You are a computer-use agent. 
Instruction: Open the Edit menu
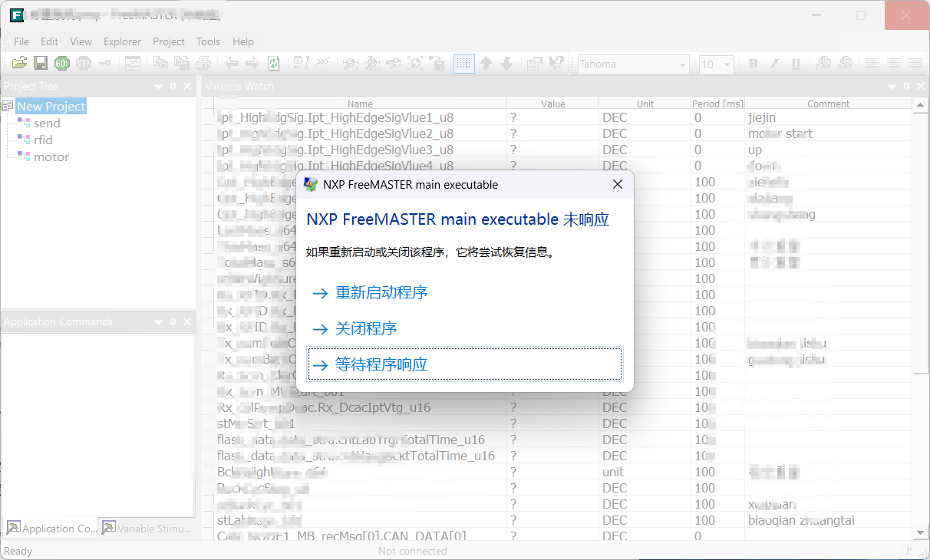(x=49, y=41)
